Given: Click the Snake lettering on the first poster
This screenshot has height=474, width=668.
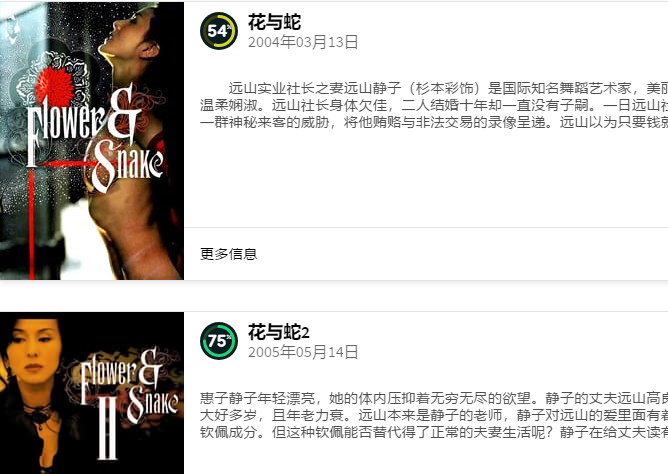Looking at the screenshot, I should pyautogui.click(x=127, y=165).
